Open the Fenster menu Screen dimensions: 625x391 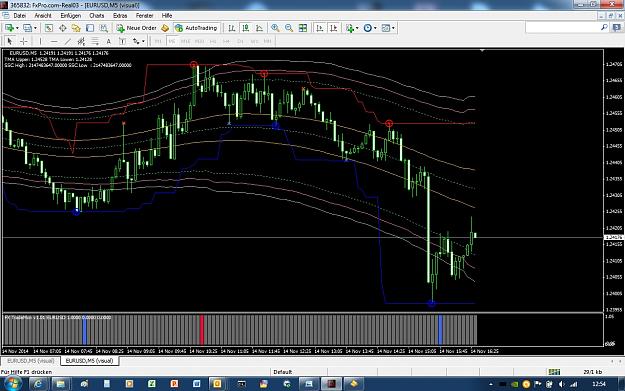click(144, 16)
